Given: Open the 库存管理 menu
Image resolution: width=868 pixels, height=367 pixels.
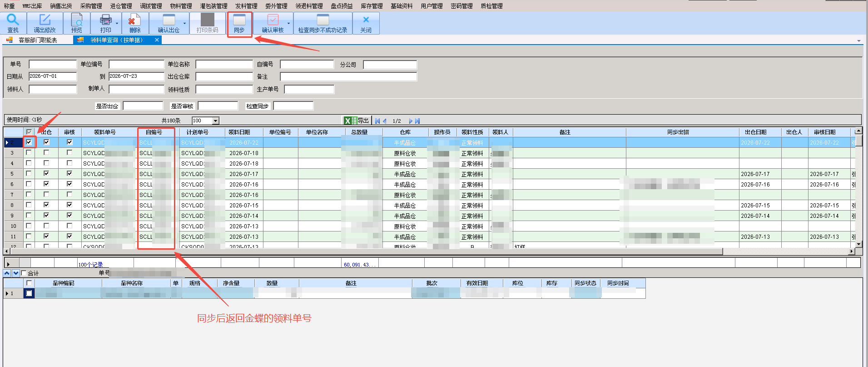Looking at the screenshot, I should [x=372, y=6].
